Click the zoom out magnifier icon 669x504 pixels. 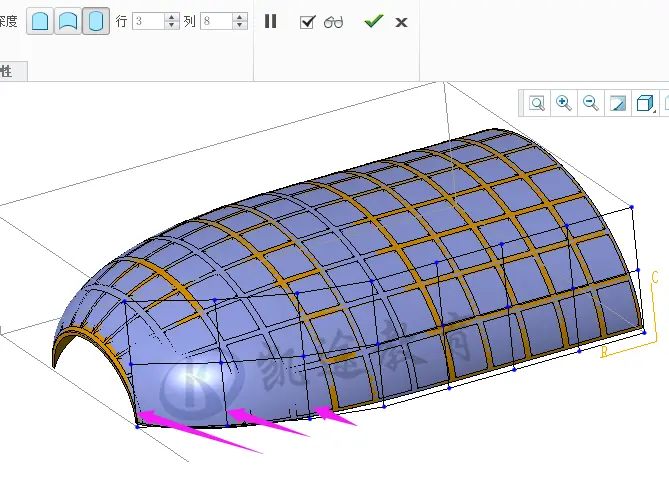591,103
